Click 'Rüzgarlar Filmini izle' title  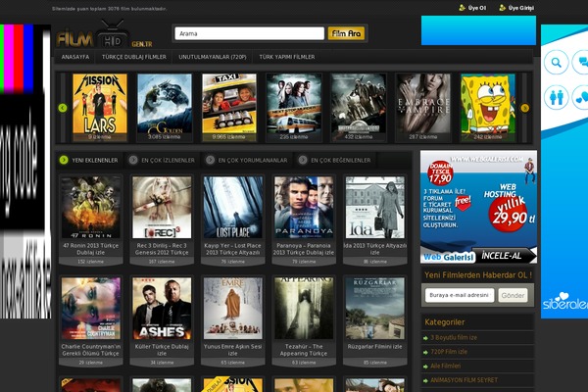[x=375, y=347]
